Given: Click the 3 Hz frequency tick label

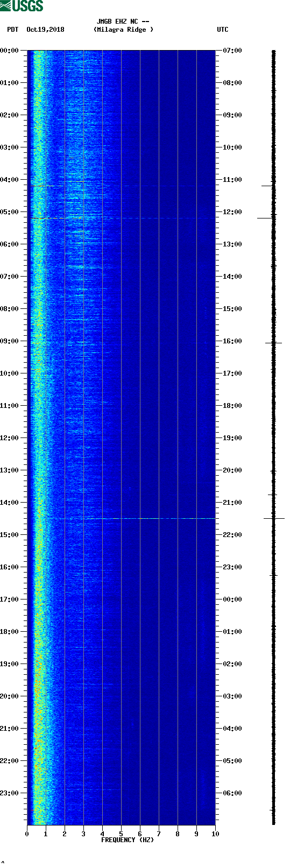Looking at the screenshot, I should [83, 834].
